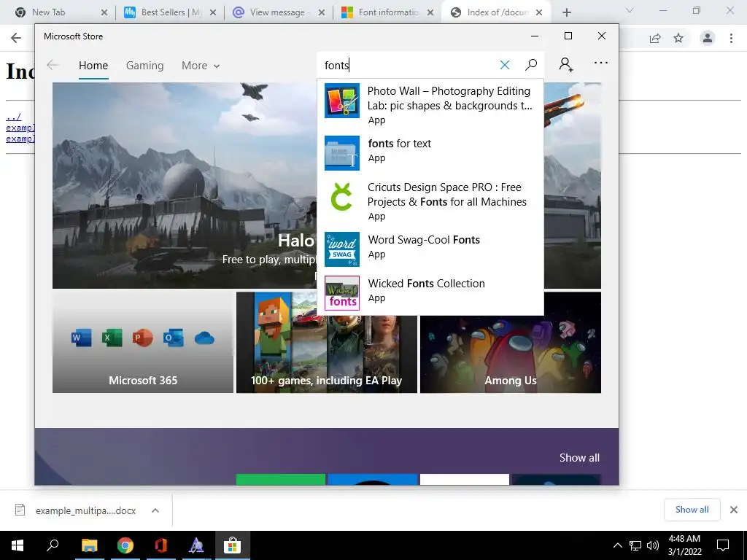The image size is (747, 560).
Task: Open the Among Us tile
Action: click(511, 343)
